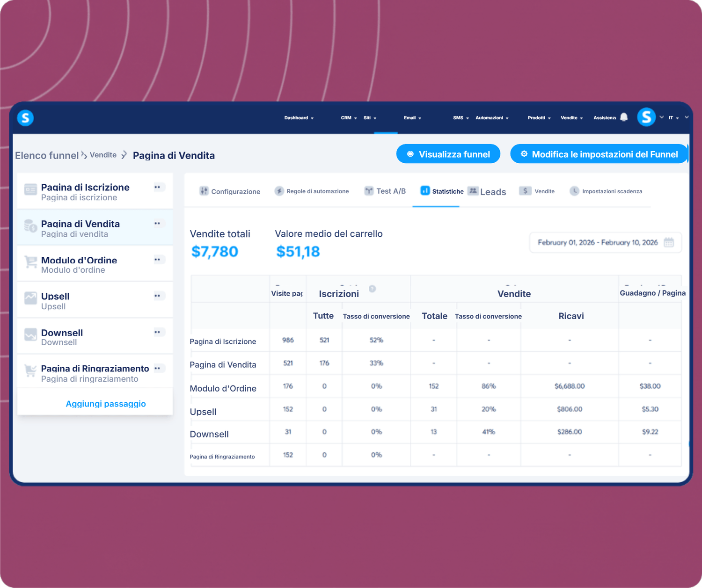Click the Pagina di Iscrizione step icon
The image size is (702, 588).
(30, 190)
